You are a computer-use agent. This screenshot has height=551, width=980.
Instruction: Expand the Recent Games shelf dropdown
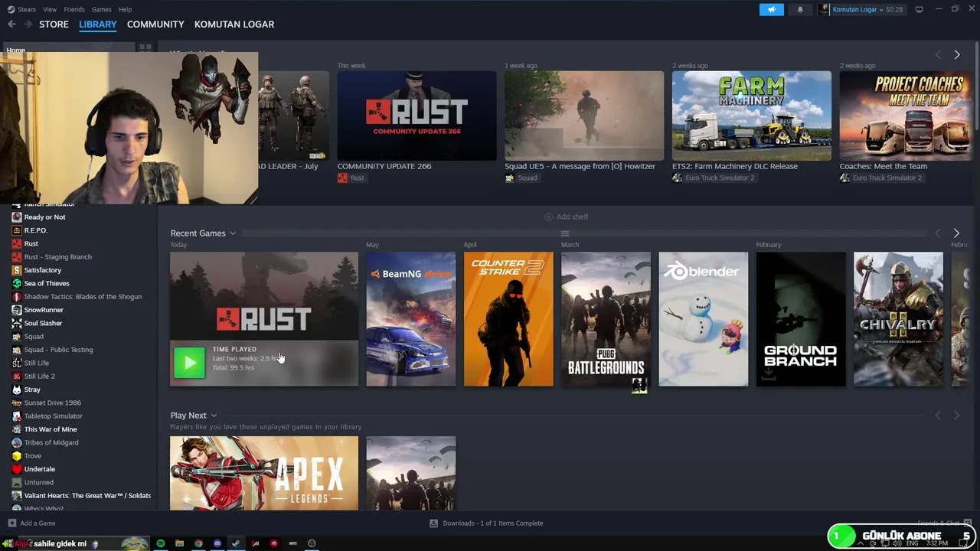point(233,233)
